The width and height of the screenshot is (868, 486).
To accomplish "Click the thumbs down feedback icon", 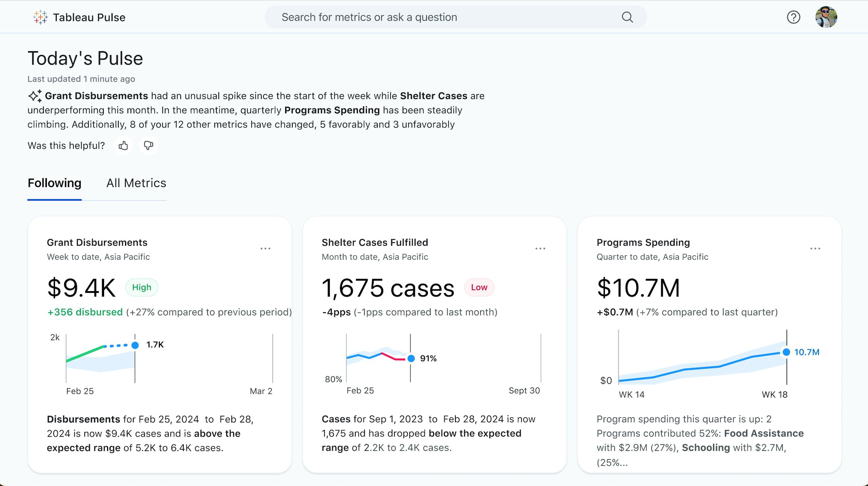I will (x=149, y=146).
